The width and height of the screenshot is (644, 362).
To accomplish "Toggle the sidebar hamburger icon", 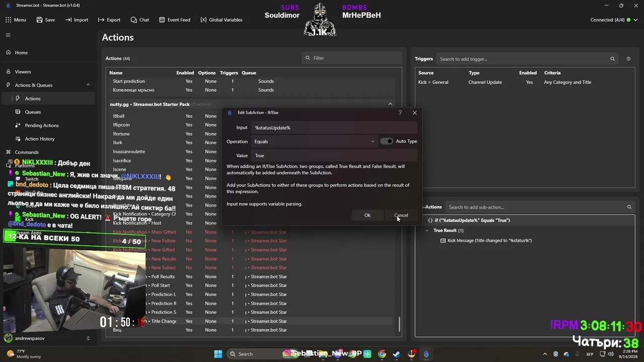I will coord(8,35).
